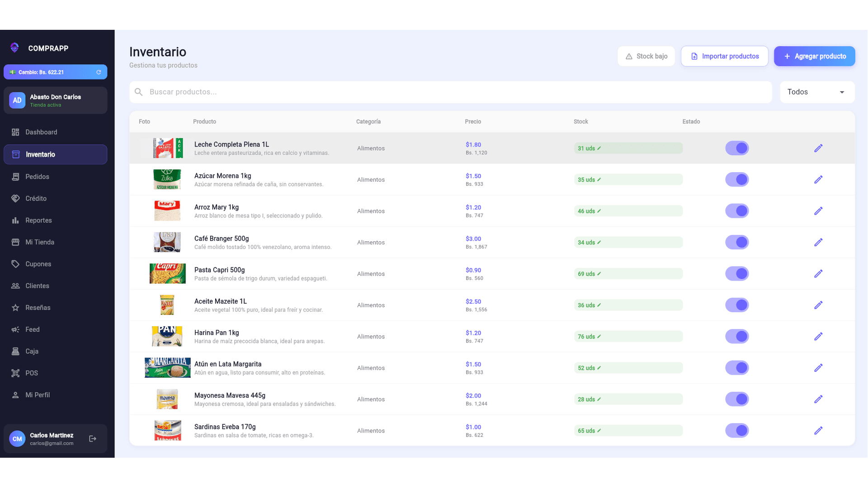Edit Café Branger 500g pencil icon
This screenshot has width=868, height=488.
click(x=818, y=242)
